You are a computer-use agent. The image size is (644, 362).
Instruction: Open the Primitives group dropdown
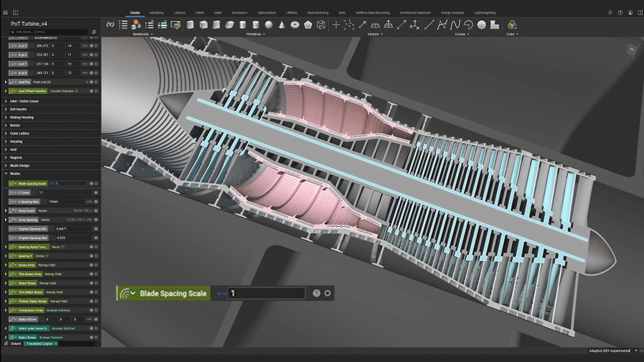click(255, 34)
